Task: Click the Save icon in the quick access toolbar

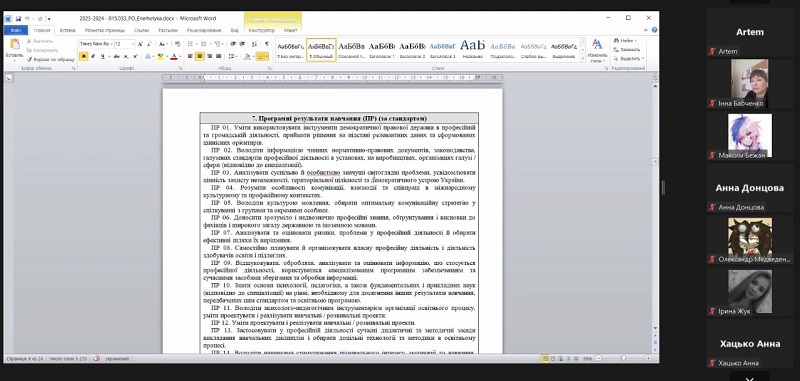Action: pyautogui.click(x=18, y=19)
